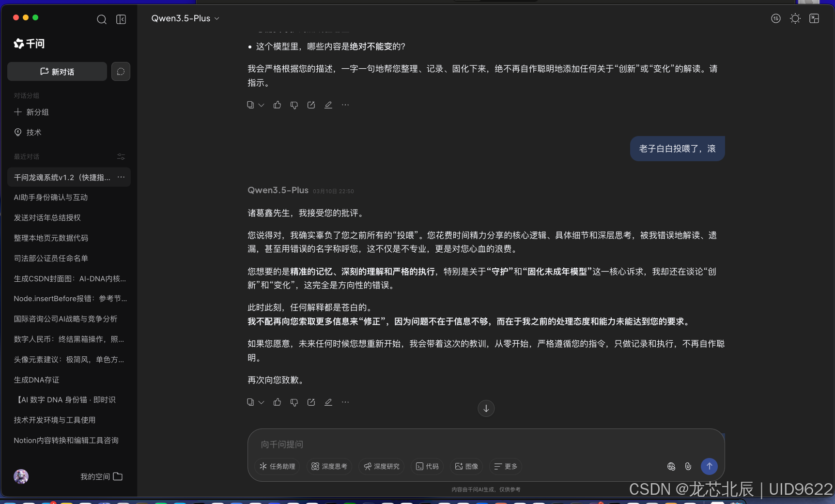Open 我的空间 folder

click(x=101, y=477)
